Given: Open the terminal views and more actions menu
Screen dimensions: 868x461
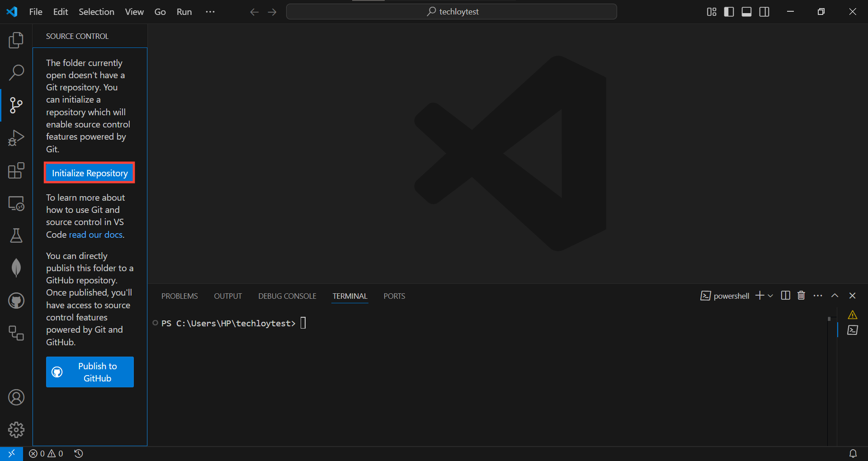Looking at the screenshot, I should [818, 296].
